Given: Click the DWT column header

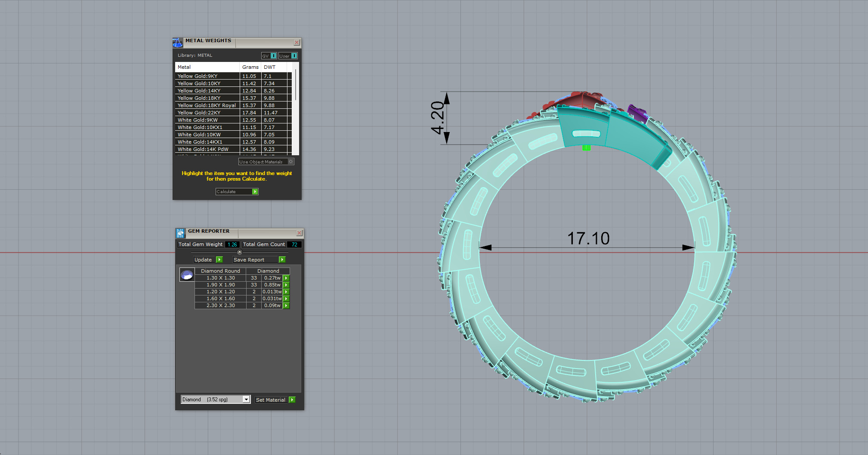Looking at the screenshot, I should (274, 67).
